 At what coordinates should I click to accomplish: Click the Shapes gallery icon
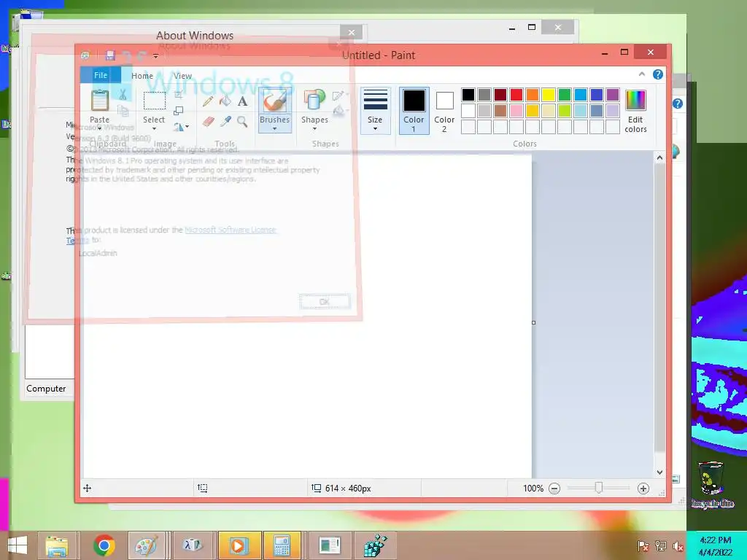pyautogui.click(x=314, y=101)
